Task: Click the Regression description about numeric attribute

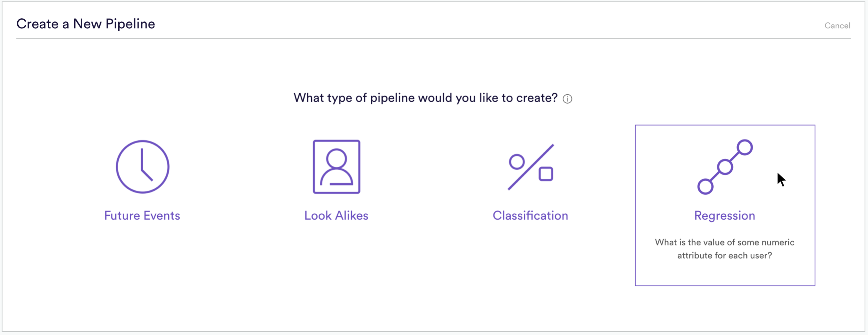Action: coord(725,249)
